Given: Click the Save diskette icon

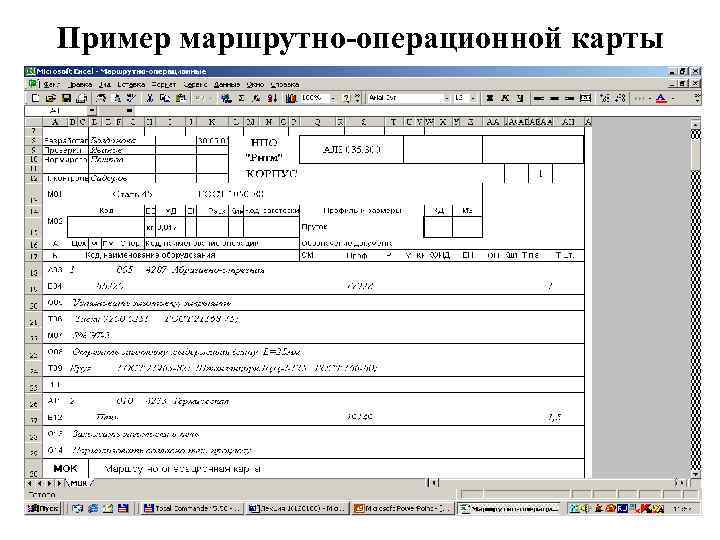Looking at the screenshot, I should 66,98.
